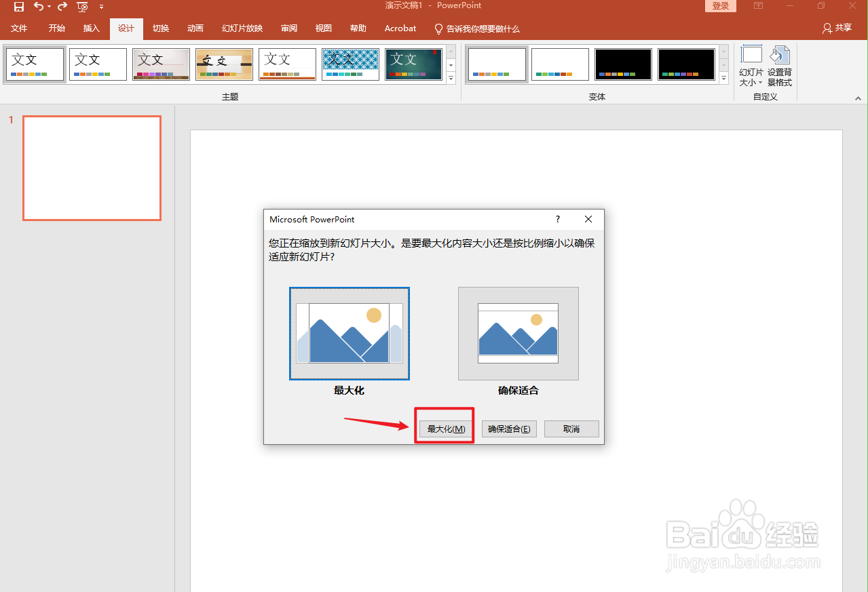Expand the variants gallery more button
This screenshot has width=868, height=592.
pos(724,78)
